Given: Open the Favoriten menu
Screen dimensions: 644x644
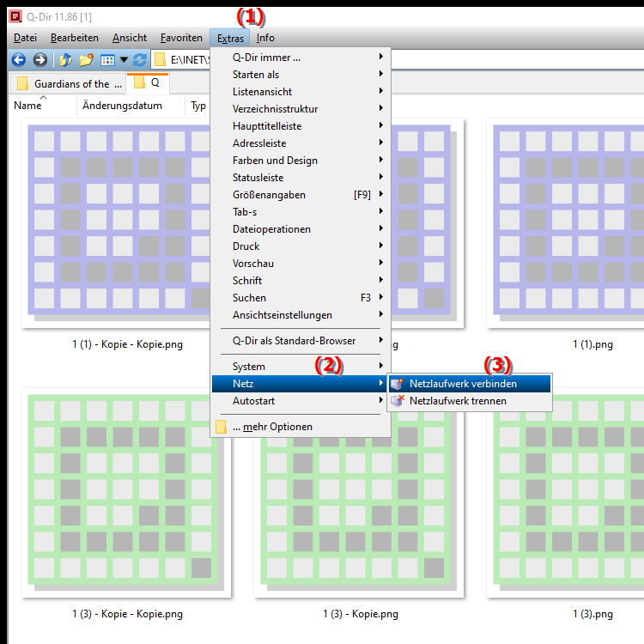Looking at the screenshot, I should (x=181, y=38).
